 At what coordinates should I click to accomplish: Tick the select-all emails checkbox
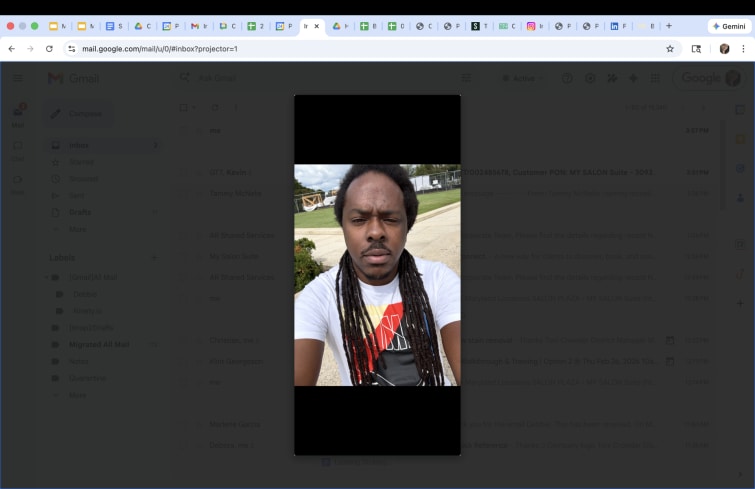[183, 108]
